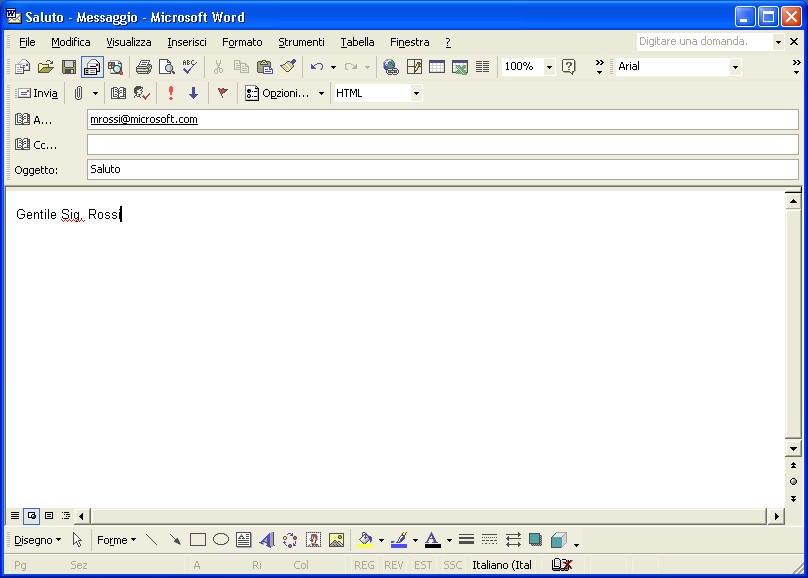This screenshot has width=808, height=578.
Task: Run the ABC spelling check icon
Action: tap(189, 67)
